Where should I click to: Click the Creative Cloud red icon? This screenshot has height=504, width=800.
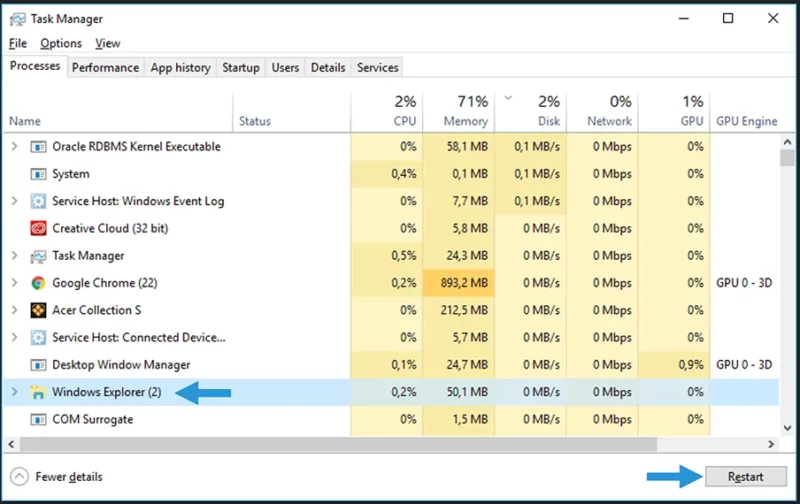38,229
